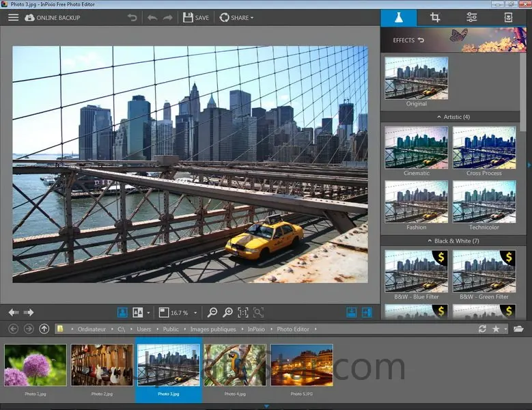Click the InPixio breadcrumb
Image resolution: width=532 pixels, height=410 pixels.
256,329
